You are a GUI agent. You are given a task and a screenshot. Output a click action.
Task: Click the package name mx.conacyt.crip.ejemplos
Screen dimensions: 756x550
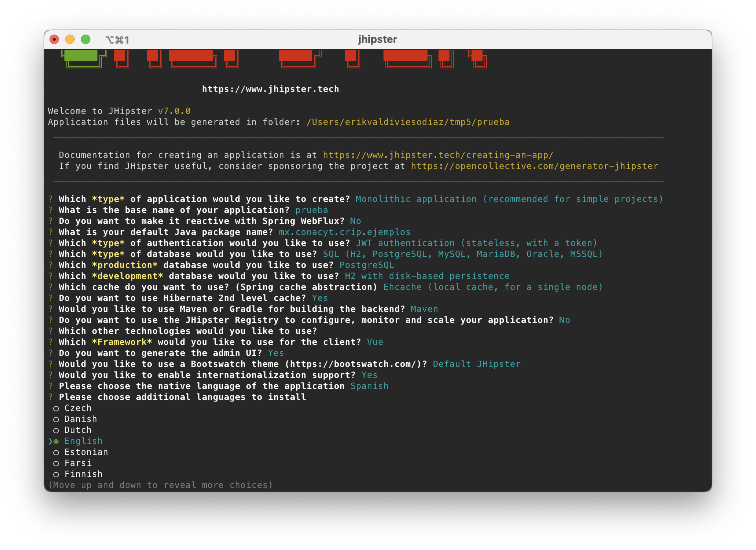click(345, 232)
